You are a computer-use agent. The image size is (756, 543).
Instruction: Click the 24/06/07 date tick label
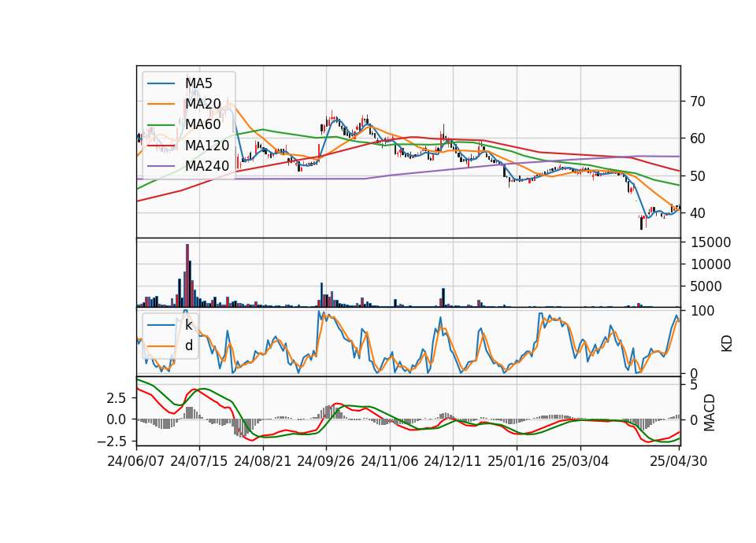pyautogui.click(x=136, y=461)
